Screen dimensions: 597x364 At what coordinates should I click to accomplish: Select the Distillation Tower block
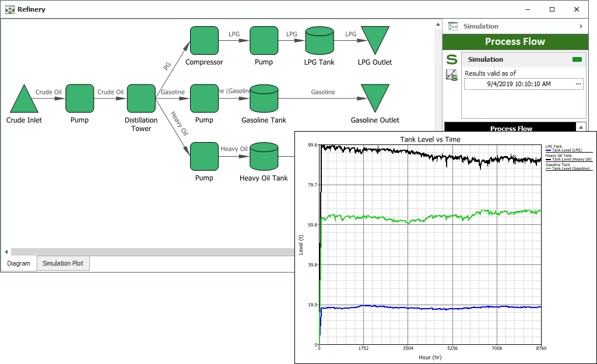pos(141,98)
